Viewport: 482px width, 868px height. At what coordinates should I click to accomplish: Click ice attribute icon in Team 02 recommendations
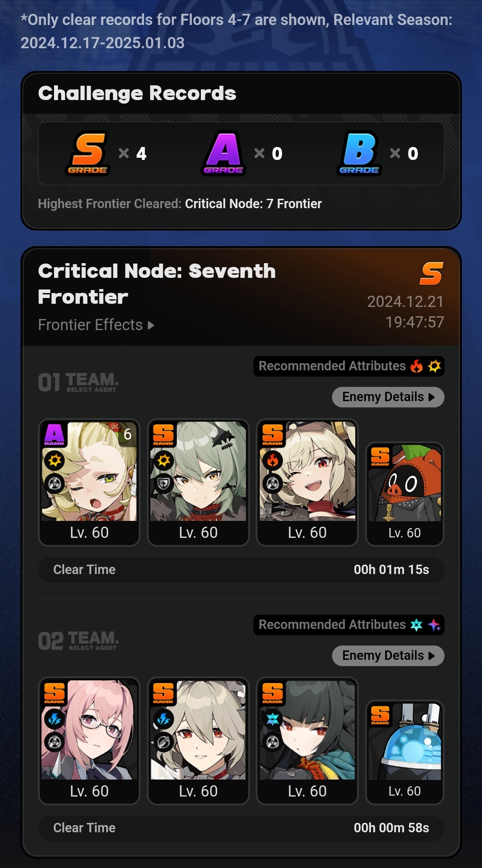tap(416, 625)
